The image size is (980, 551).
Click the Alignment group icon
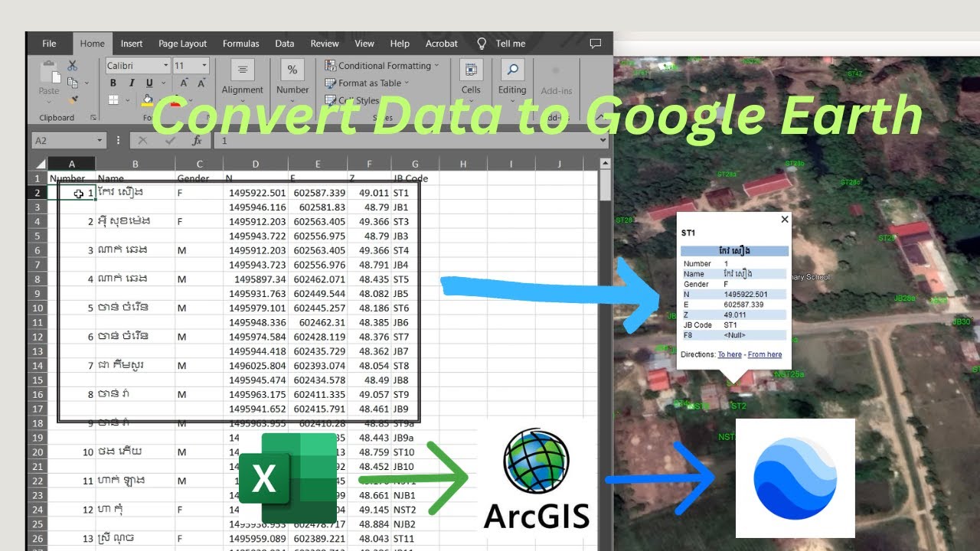click(x=242, y=70)
